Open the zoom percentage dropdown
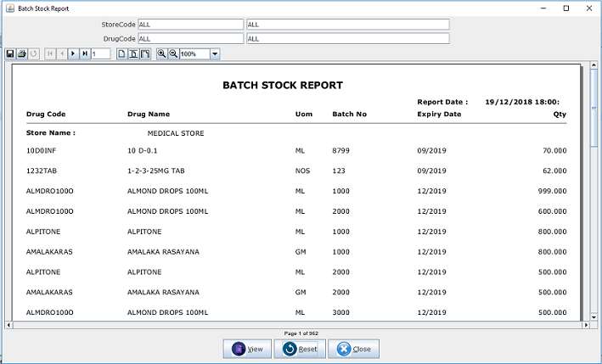This screenshot has width=602, height=364. point(214,53)
